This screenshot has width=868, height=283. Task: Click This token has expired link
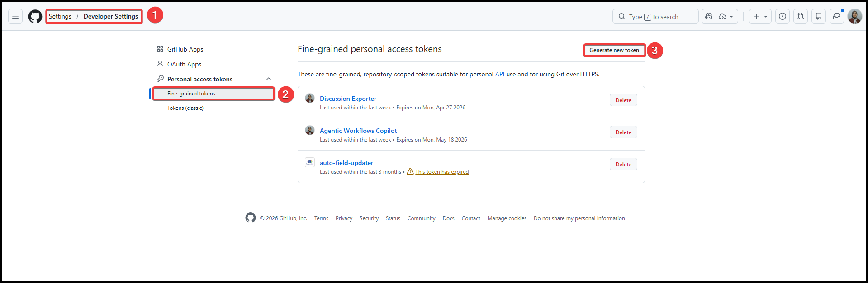441,172
